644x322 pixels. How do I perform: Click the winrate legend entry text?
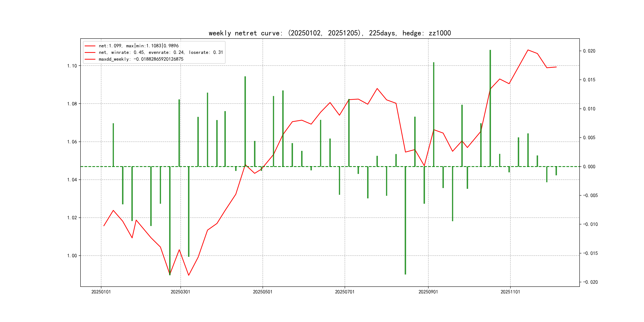tap(160, 52)
